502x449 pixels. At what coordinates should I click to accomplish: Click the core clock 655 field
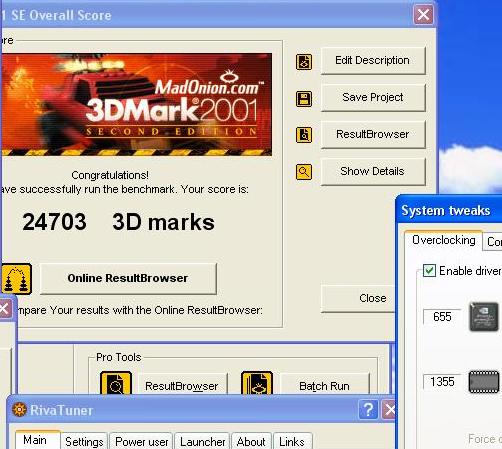point(442,317)
